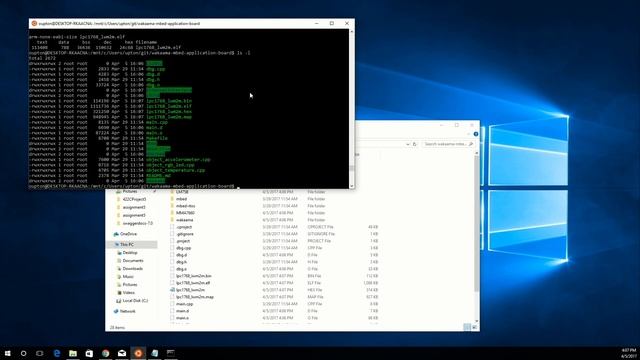Click the refresh button beside Explorer address bar
Image resolution: width=640 pixels, height=360 pixels.
point(415,144)
